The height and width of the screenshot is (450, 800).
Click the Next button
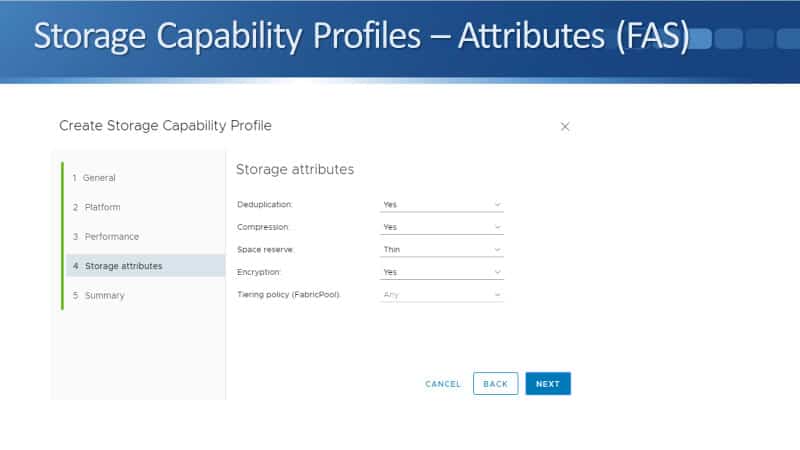(548, 384)
